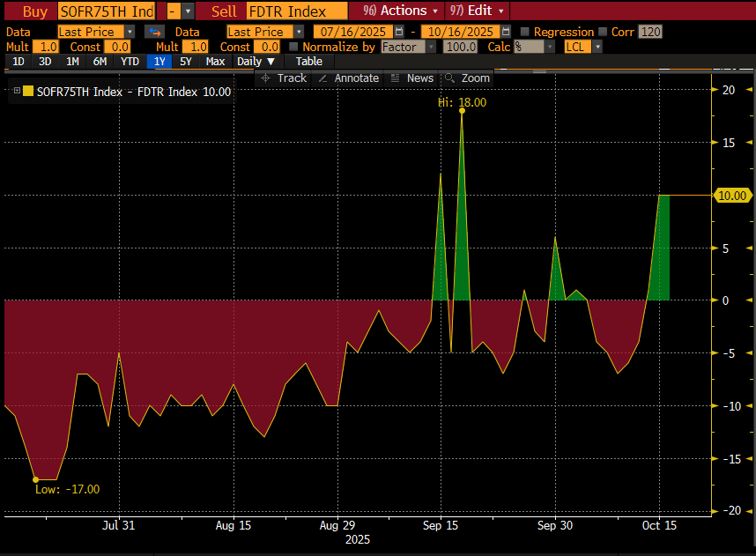
Task: Click the Sep 15 x-axis date label
Action: click(441, 526)
